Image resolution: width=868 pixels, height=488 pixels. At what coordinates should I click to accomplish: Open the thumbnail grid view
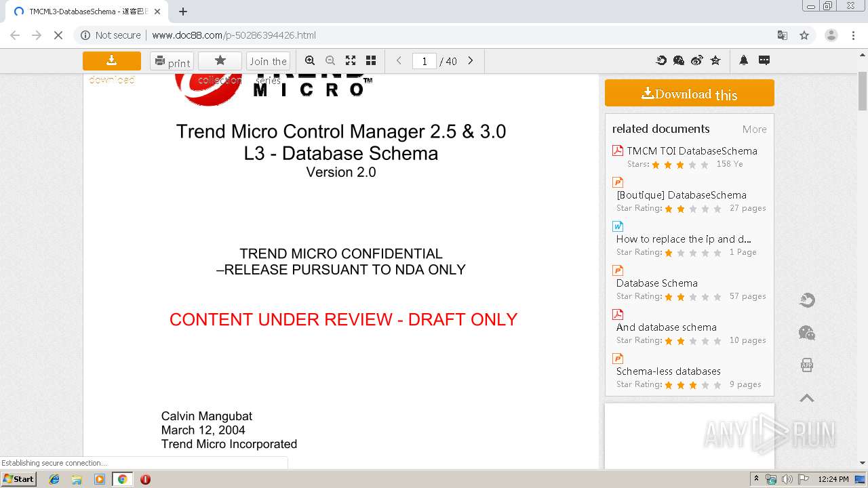371,60
